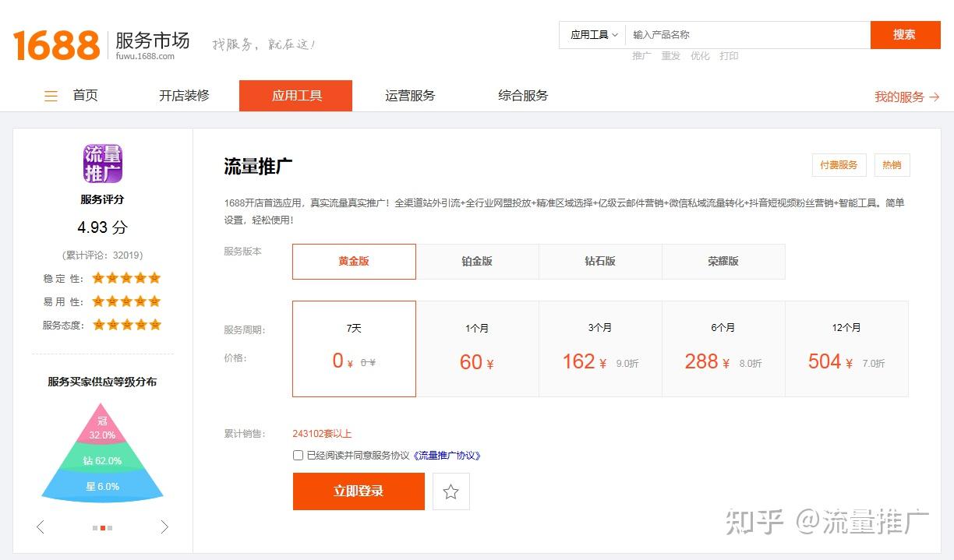The width and height of the screenshot is (954, 560).
Task: Open the 流量推广协议 agreement link
Action: click(x=447, y=455)
